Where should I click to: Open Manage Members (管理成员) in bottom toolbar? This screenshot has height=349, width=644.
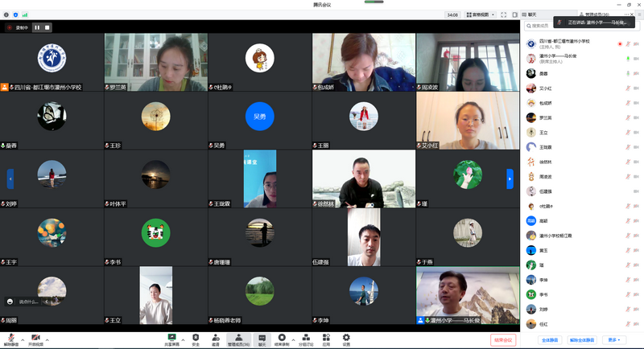238,339
